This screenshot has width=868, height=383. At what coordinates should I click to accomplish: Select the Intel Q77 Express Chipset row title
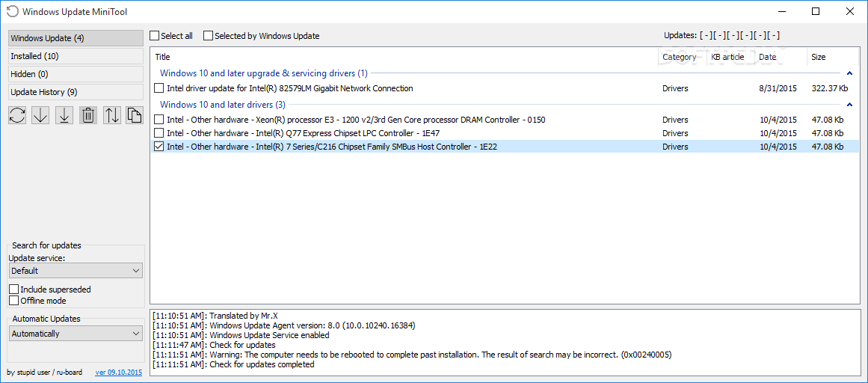pos(304,133)
